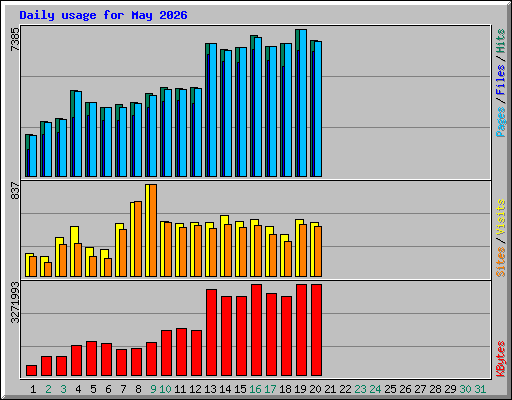Select day 11 on the x-axis

180,389
